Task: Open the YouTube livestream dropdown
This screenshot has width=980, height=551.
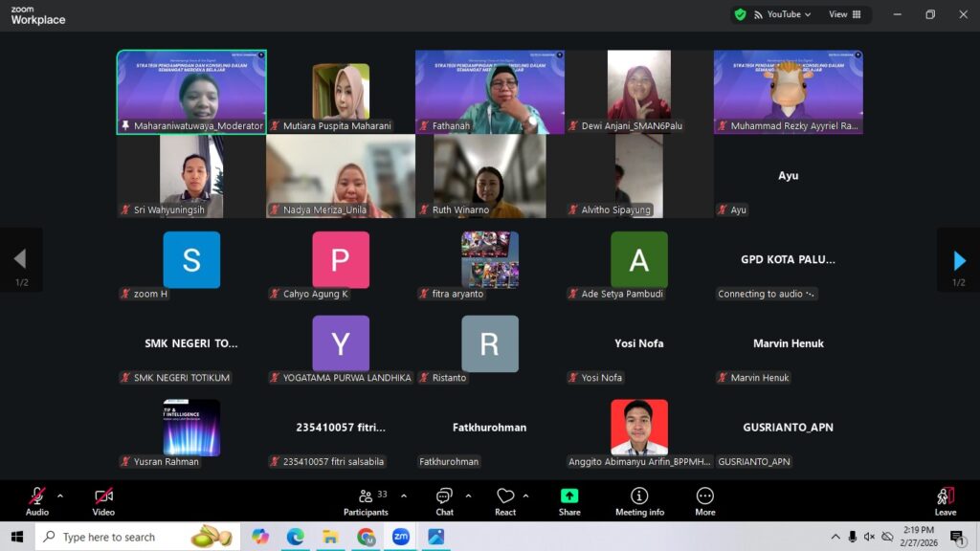Action: [784, 14]
